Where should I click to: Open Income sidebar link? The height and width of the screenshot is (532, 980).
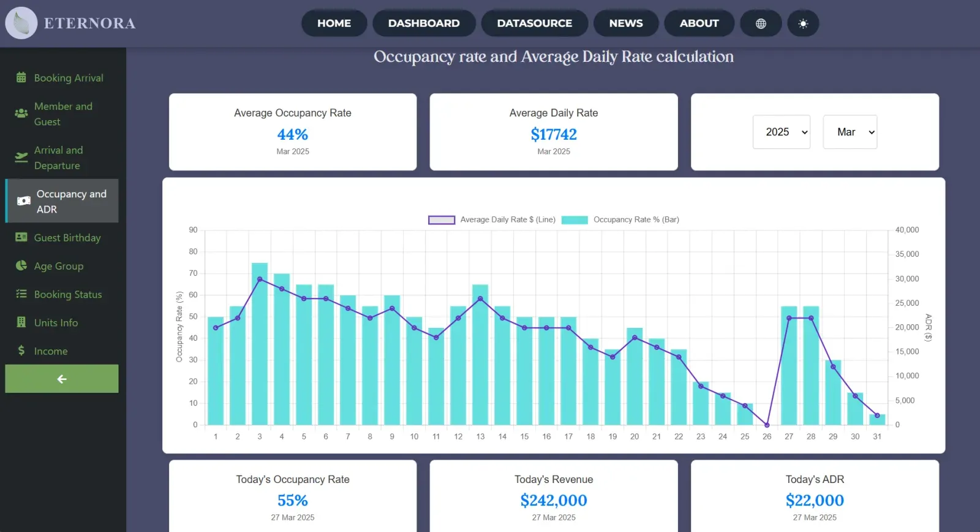click(62, 351)
